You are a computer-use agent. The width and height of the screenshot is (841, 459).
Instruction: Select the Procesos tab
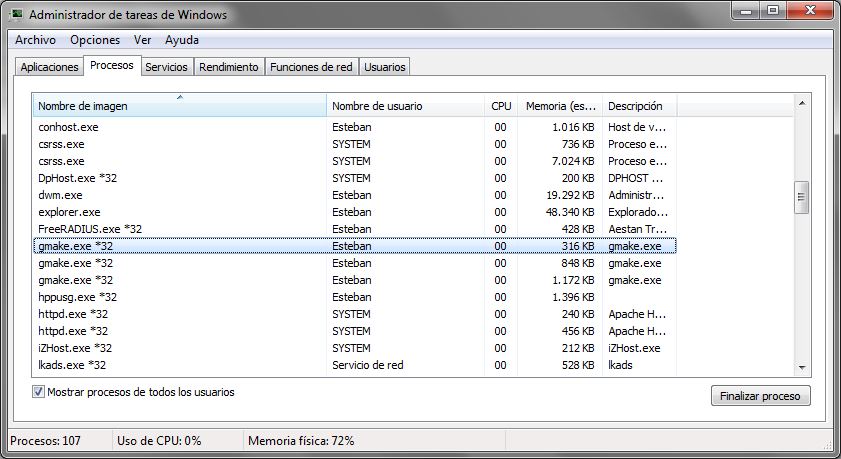[x=112, y=65]
